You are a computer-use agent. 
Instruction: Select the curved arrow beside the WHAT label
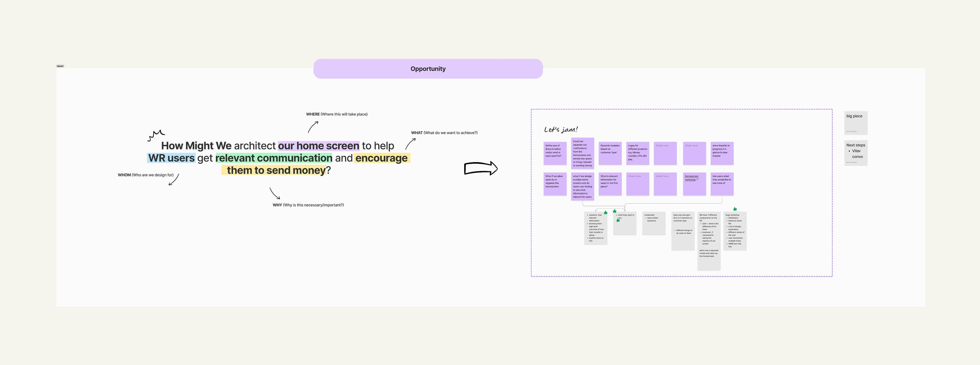(410, 144)
